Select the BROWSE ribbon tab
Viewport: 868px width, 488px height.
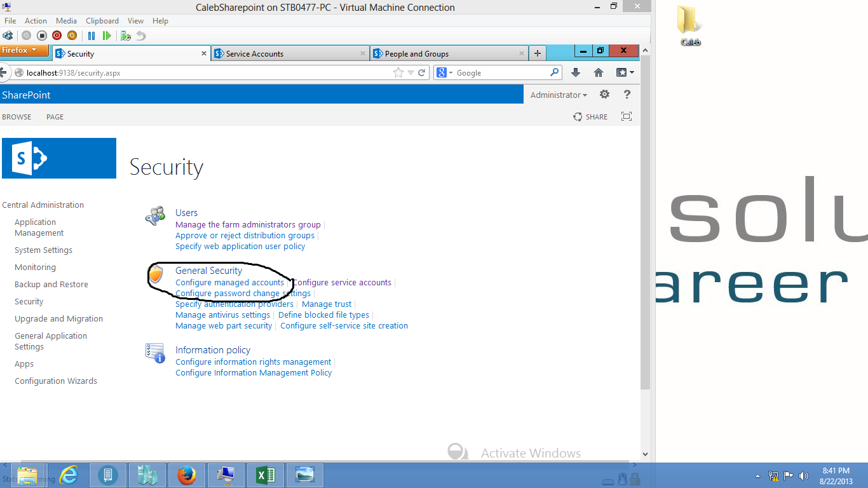[x=17, y=117]
